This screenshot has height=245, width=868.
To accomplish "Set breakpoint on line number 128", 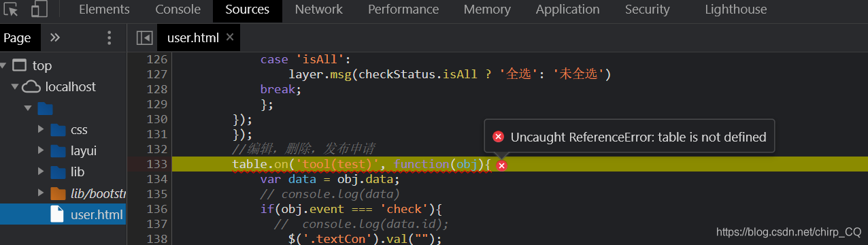I will pos(157,88).
